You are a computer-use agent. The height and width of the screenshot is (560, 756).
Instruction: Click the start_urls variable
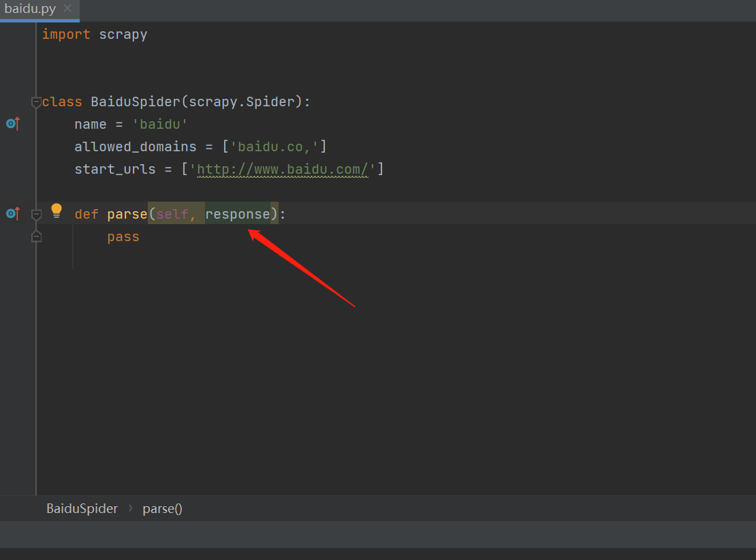(115, 170)
